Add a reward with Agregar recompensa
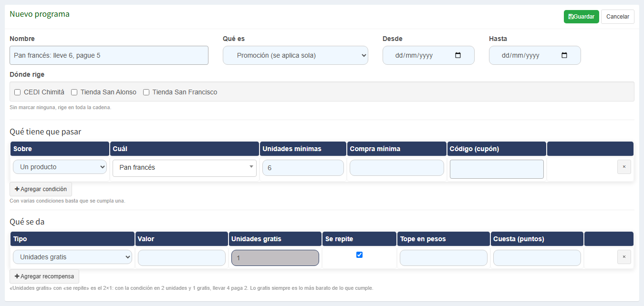The image size is (644, 306). [44, 276]
